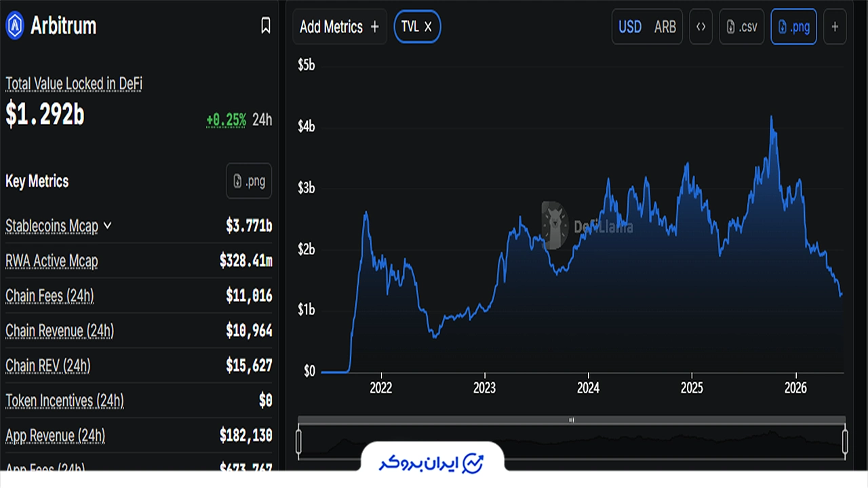868x488 pixels.
Task: Open the embed code icon
Action: tap(701, 27)
